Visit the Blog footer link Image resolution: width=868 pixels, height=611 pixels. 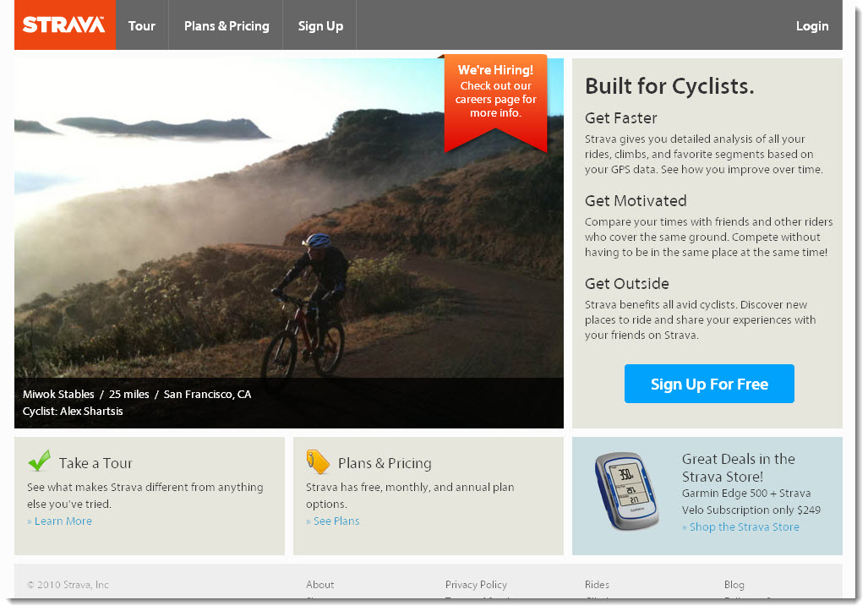734,585
